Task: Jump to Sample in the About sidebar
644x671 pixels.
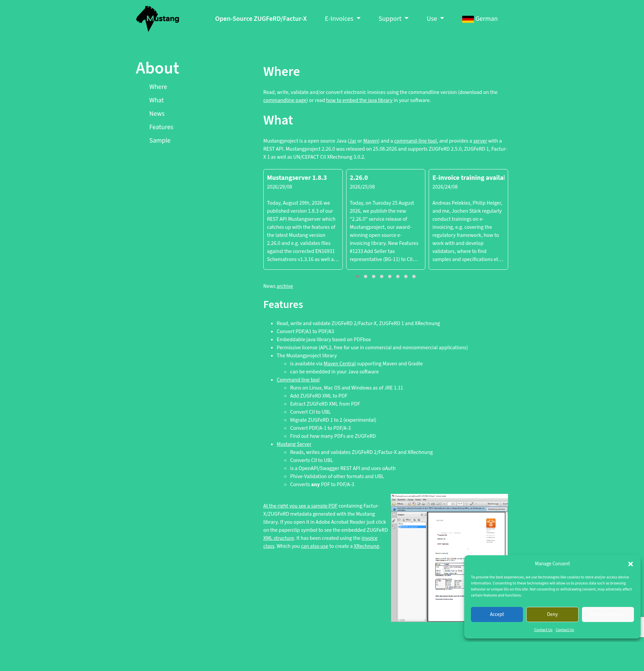Action: coord(160,140)
